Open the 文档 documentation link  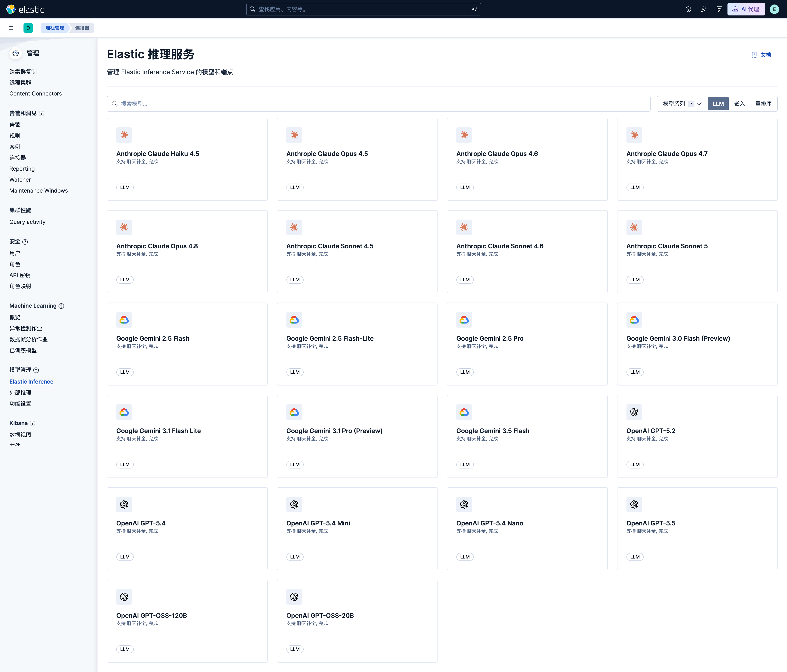coord(761,55)
